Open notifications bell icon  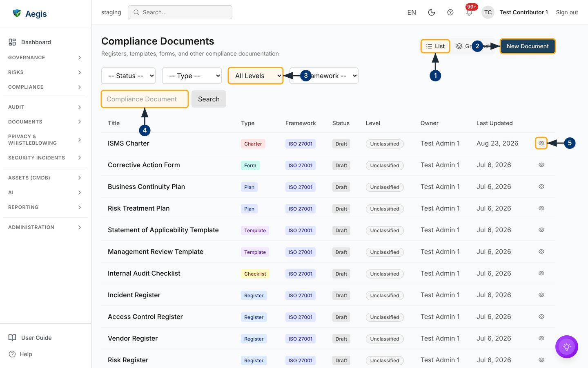469,12
